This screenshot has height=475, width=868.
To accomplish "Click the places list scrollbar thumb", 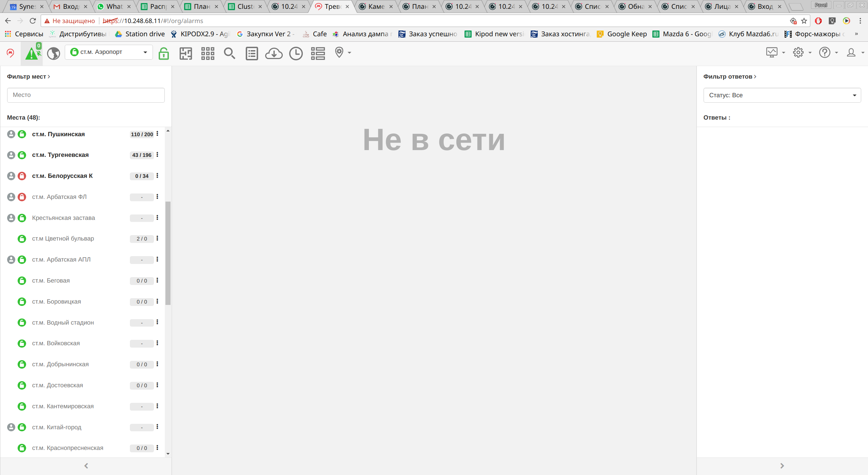I will coord(168,253).
